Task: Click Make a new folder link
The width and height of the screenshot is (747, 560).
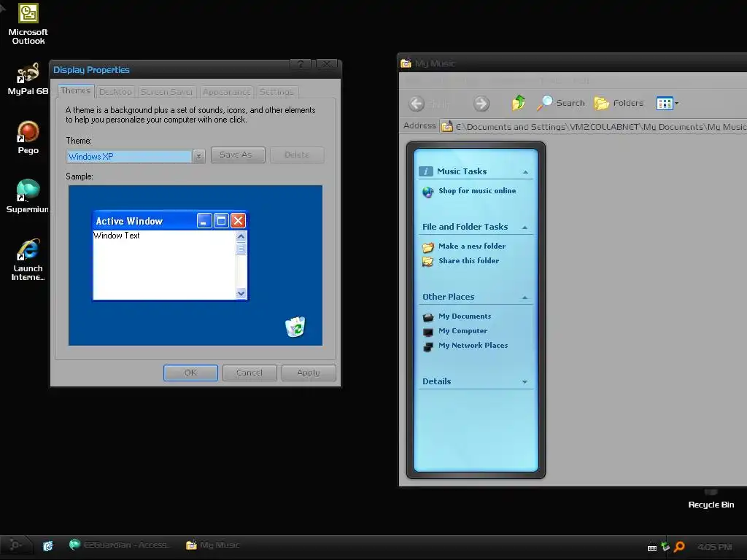Action: 472,246
